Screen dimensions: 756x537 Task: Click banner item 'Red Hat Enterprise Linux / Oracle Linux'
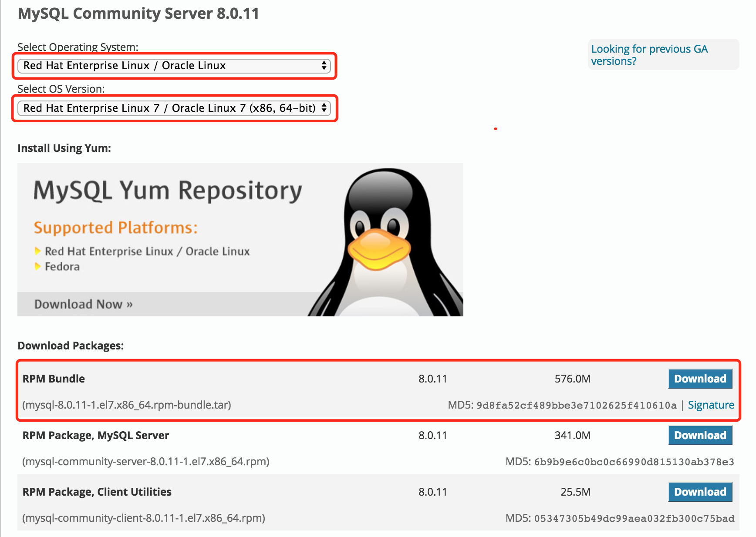pyautogui.click(x=147, y=251)
